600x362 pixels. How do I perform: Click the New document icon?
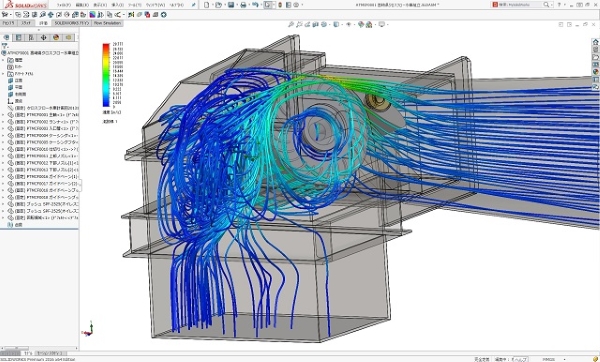207,5
